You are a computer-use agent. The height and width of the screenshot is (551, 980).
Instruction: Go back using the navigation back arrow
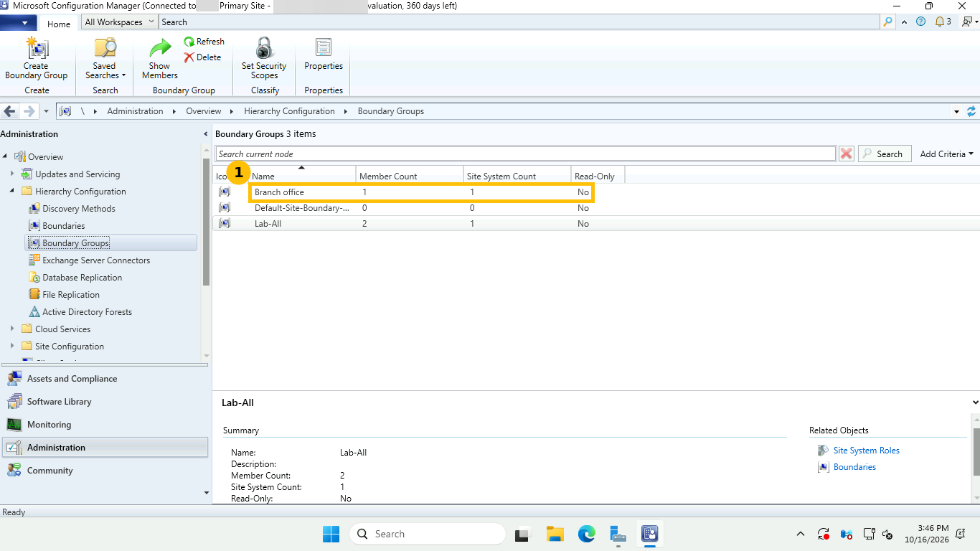(x=10, y=111)
